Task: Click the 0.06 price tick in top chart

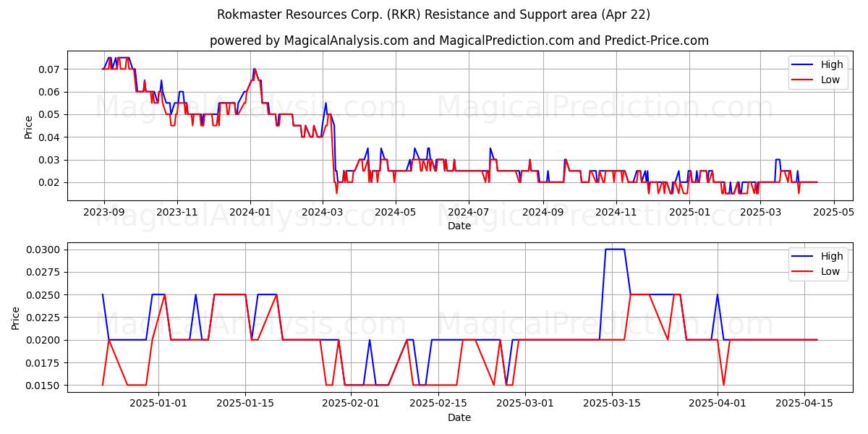Action: 50,92
